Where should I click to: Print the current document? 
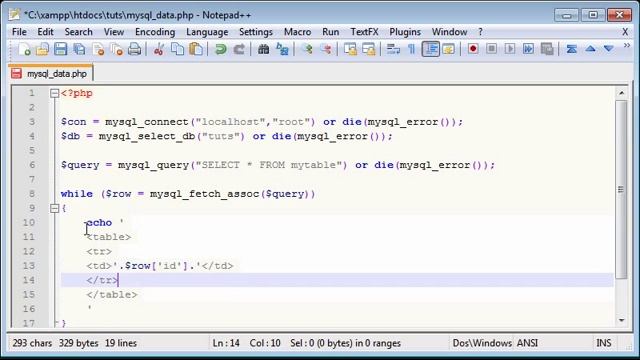click(x=134, y=49)
